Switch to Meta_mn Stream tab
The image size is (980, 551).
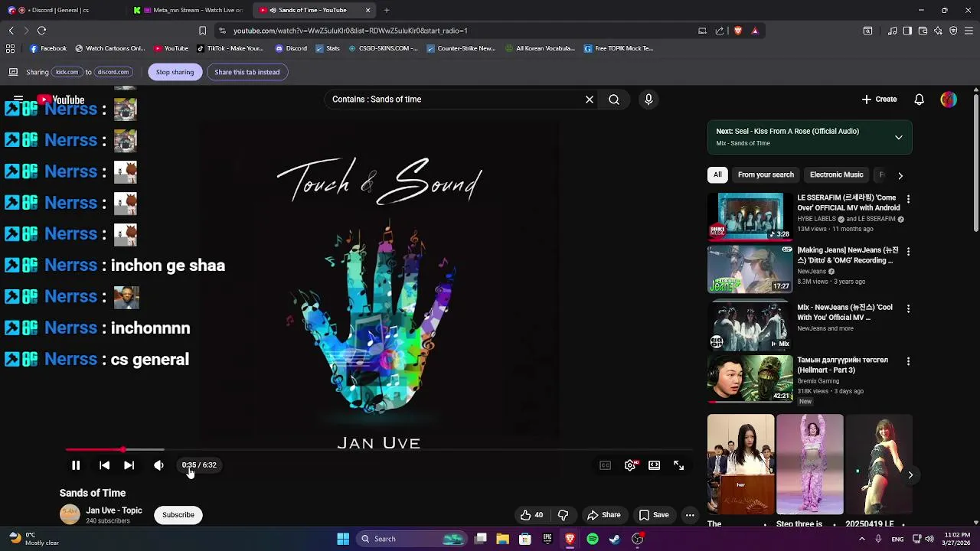189,10
